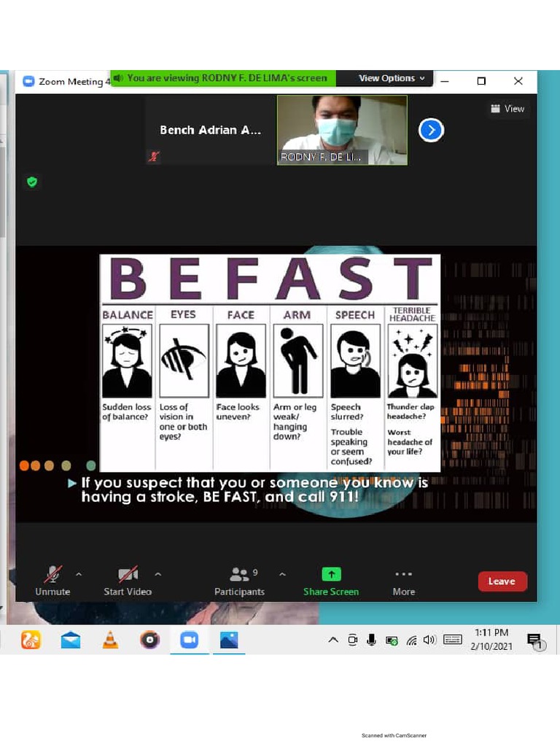The width and height of the screenshot is (560, 747).
Task: Open the clock showing 1:11 PM
Action: pos(491,639)
